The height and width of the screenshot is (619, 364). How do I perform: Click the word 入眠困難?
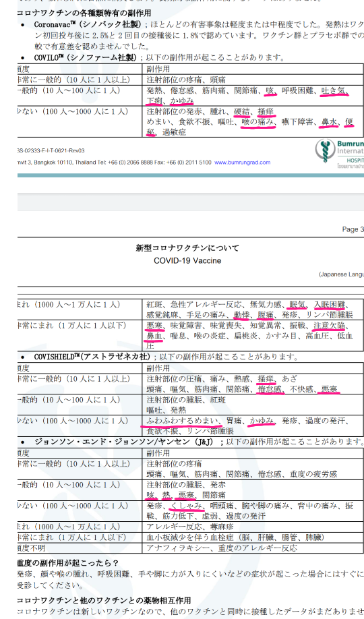click(329, 305)
